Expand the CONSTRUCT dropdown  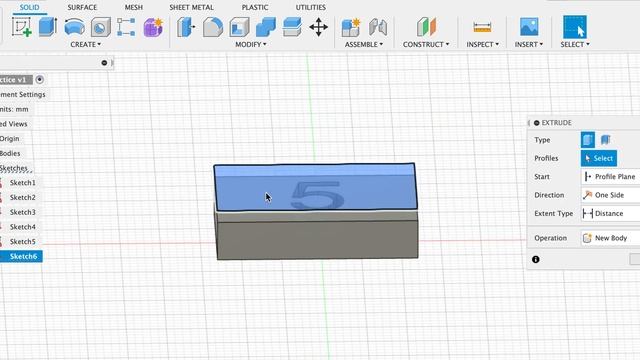click(x=426, y=44)
